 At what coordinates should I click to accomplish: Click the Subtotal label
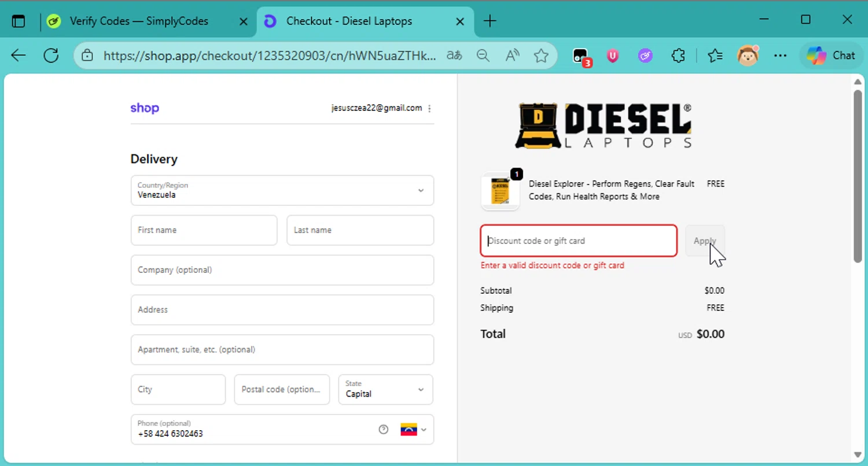(x=496, y=291)
